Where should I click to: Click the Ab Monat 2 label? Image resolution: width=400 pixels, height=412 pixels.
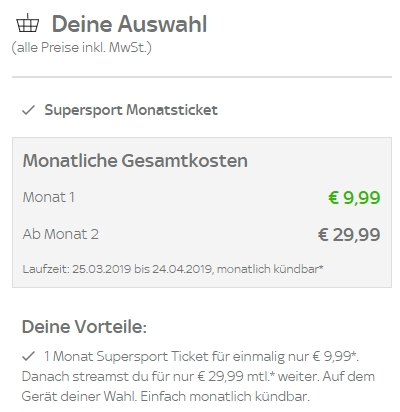coord(61,234)
